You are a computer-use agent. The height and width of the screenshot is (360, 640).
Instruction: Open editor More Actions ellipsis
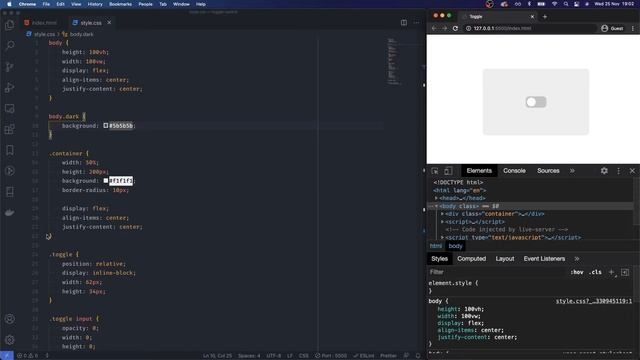coord(416,23)
